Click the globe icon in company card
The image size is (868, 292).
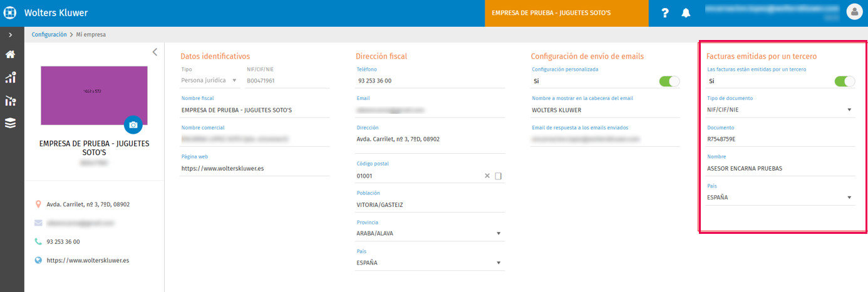coord(38,260)
